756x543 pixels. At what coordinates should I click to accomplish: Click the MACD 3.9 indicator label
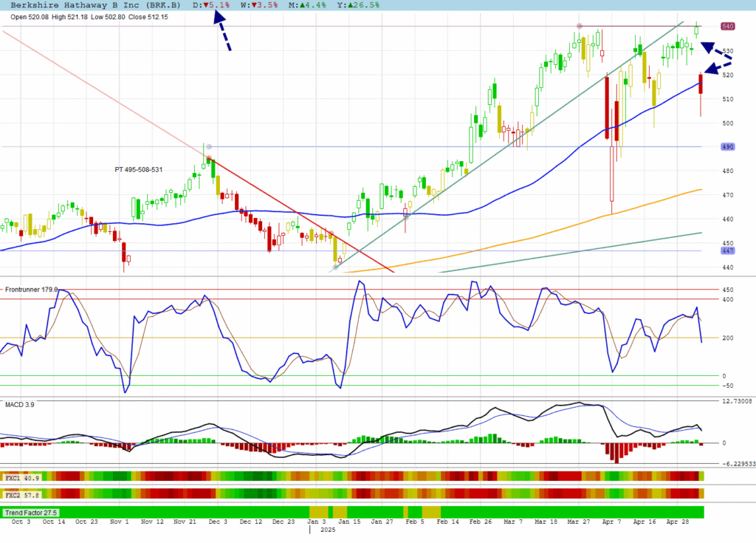pyautogui.click(x=20, y=404)
